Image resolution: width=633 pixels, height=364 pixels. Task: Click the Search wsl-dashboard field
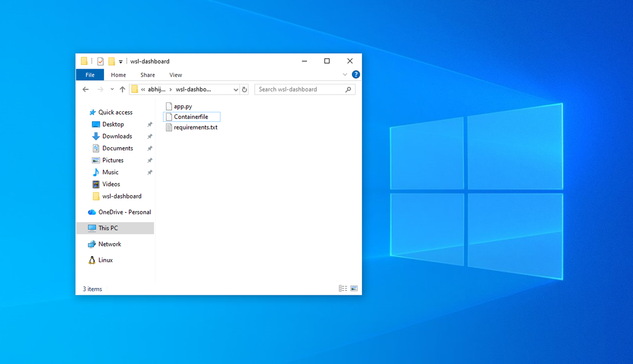(305, 90)
